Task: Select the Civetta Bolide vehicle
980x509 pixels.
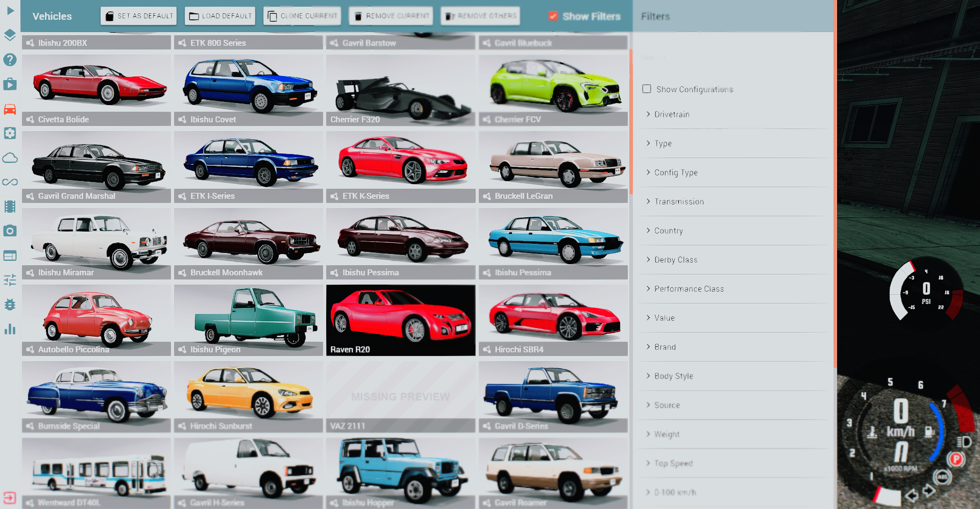Action: (96, 90)
